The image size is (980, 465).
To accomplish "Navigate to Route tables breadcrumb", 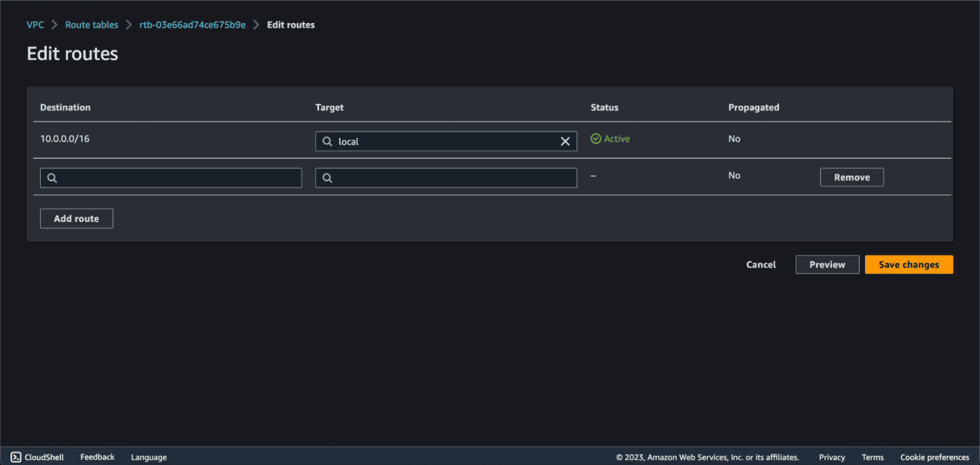I will (91, 25).
